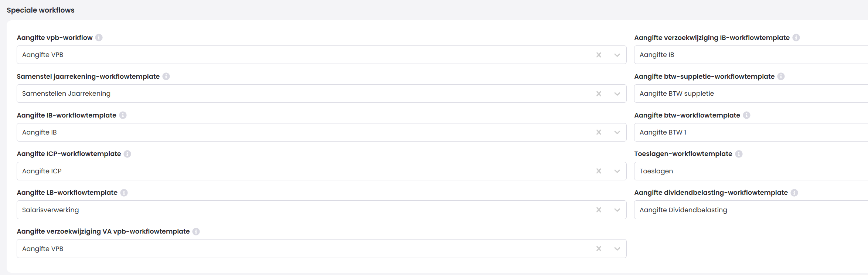
Task: Expand the Aangifte vpb-workflow dropdown arrow
Action: (x=617, y=55)
